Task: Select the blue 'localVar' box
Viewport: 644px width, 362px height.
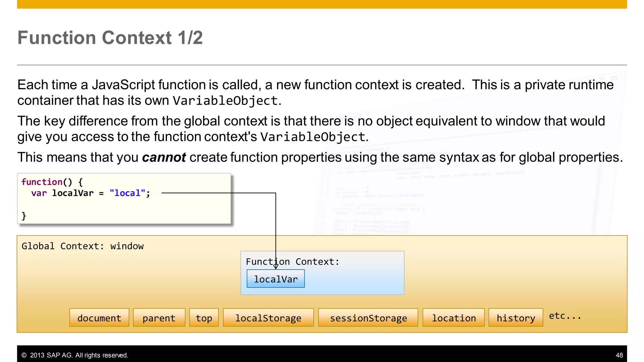Action: (x=276, y=279)
